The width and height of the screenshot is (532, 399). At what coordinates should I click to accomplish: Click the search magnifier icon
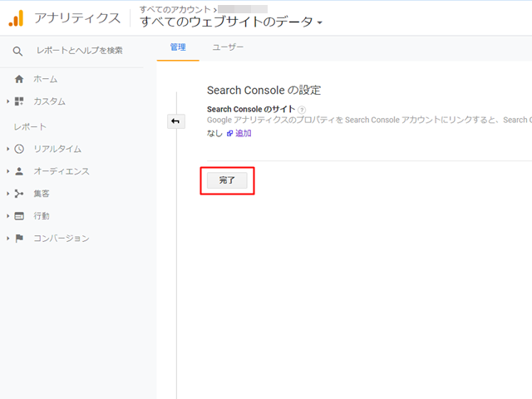(17, 52)
